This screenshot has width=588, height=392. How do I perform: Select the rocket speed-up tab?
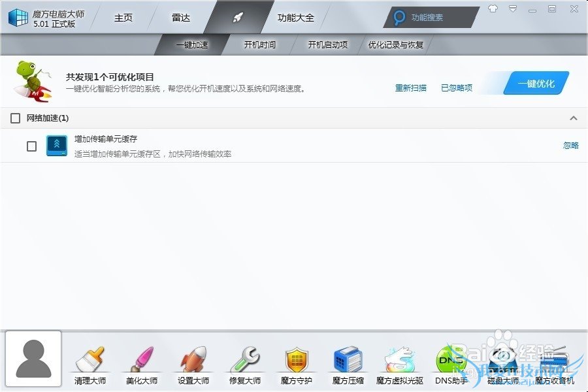click(x=238, y=17)
